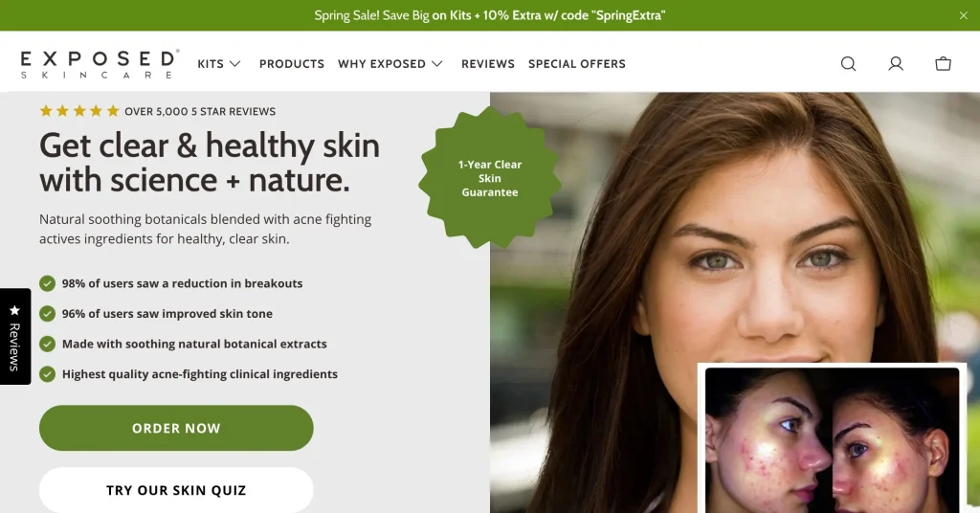Start the Try Our Skin Quiz button
The height and width of the screenshot is (513, 980).
176,490
